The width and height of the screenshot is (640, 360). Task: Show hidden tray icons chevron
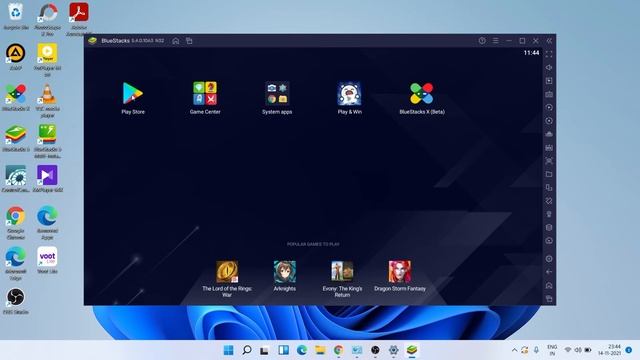(514, 350)
